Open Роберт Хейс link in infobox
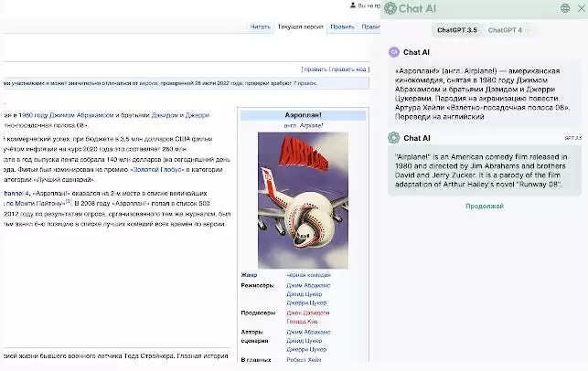Viewport: 588px width, 371px height. point(304,360)
